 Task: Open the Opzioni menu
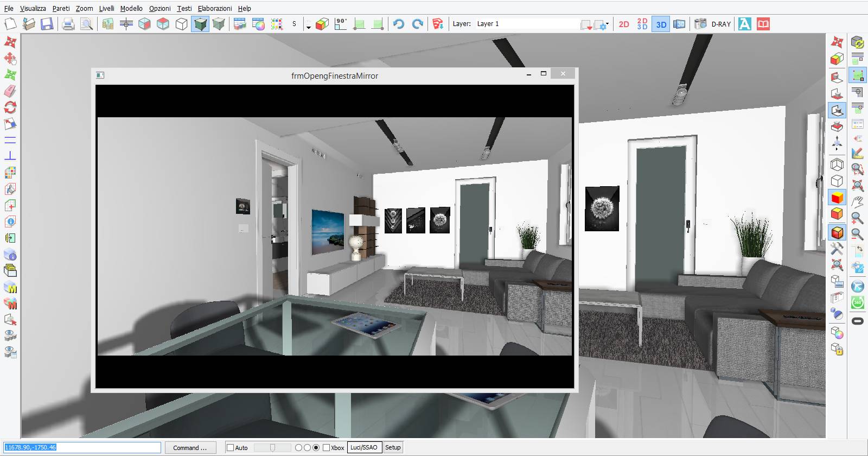[159, 8]
